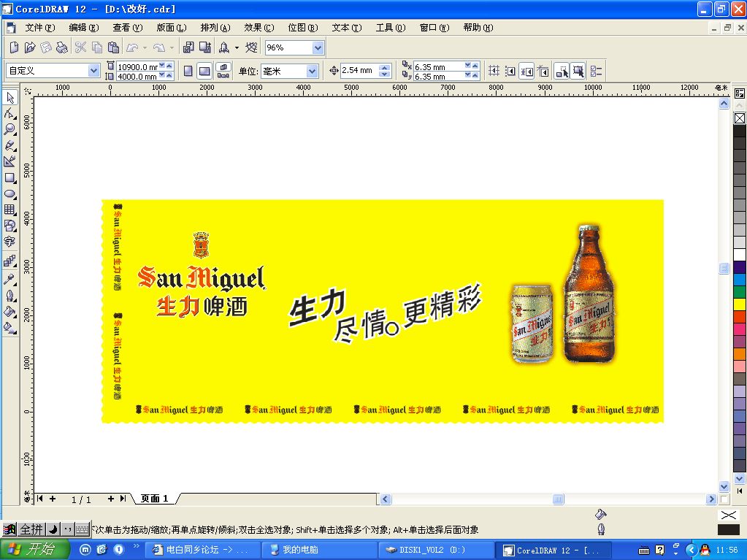Click the Print icon in standard toolbar
Viewport: 747px width, 560px height.
[x=62, y=47]
